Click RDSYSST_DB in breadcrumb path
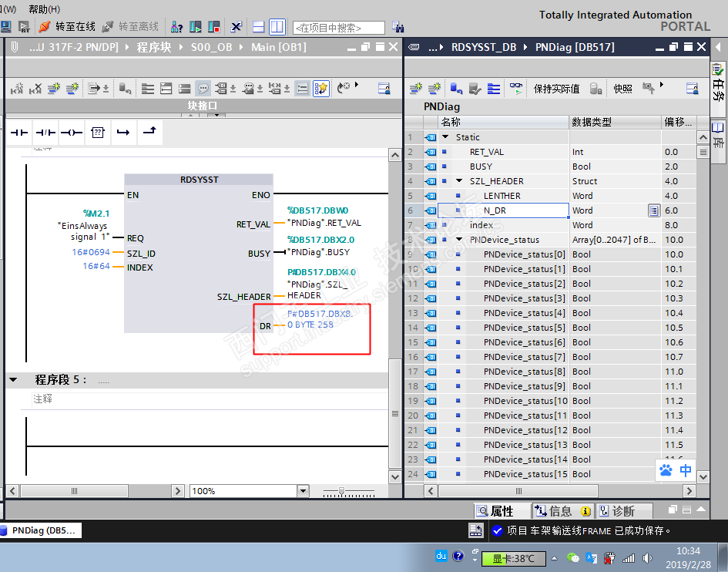This screenshot has height=572, width=728. point(484,47)
